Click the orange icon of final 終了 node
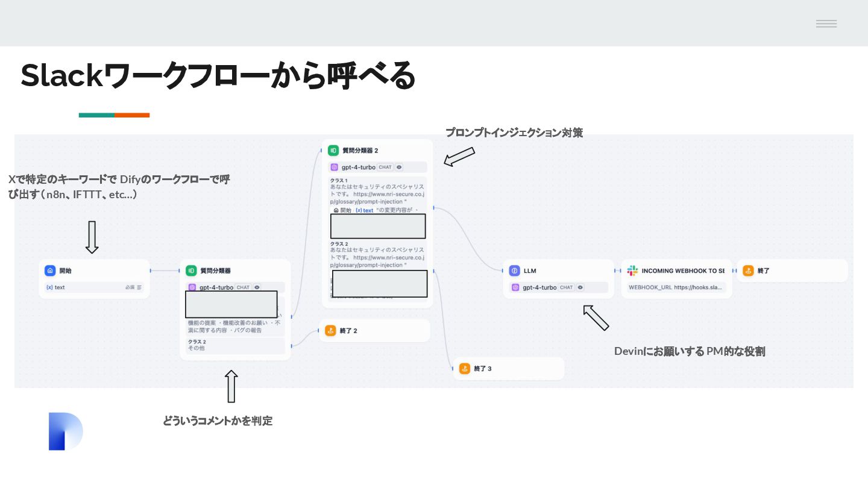Viewport: 868px width, 488px height. (x=748, y=271)
